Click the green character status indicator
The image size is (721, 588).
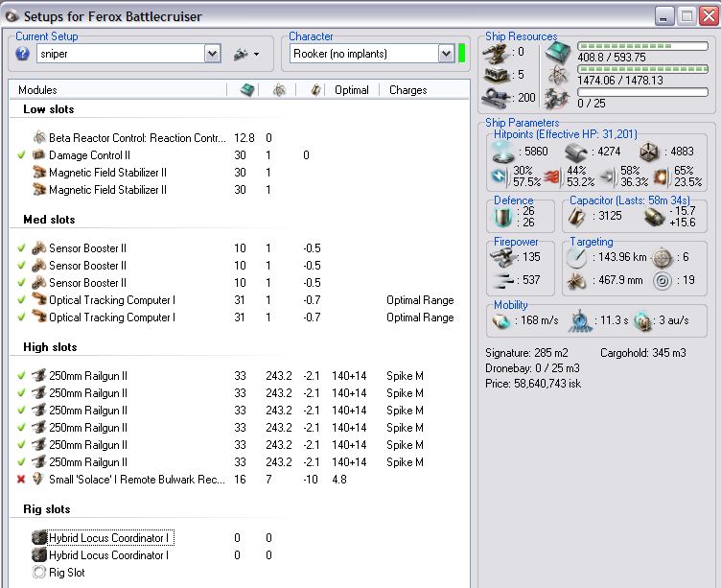pos(462,55)
